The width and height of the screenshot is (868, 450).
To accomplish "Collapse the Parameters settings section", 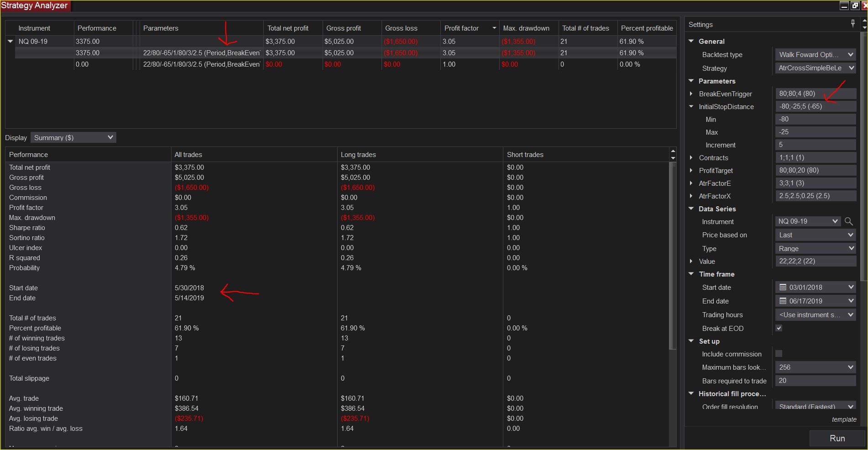I will click(691, 81).
